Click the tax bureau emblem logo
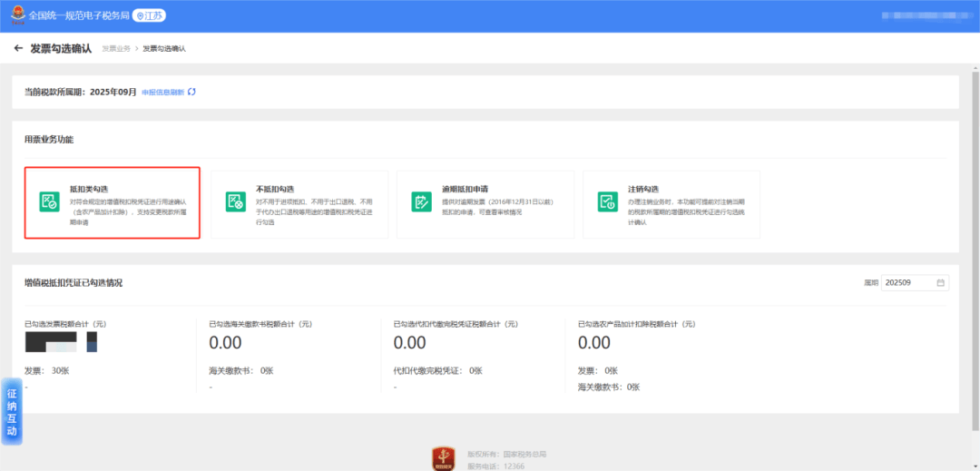Viewport: 980px width, 471px height. pyautogui.click(x=15, y=15)
